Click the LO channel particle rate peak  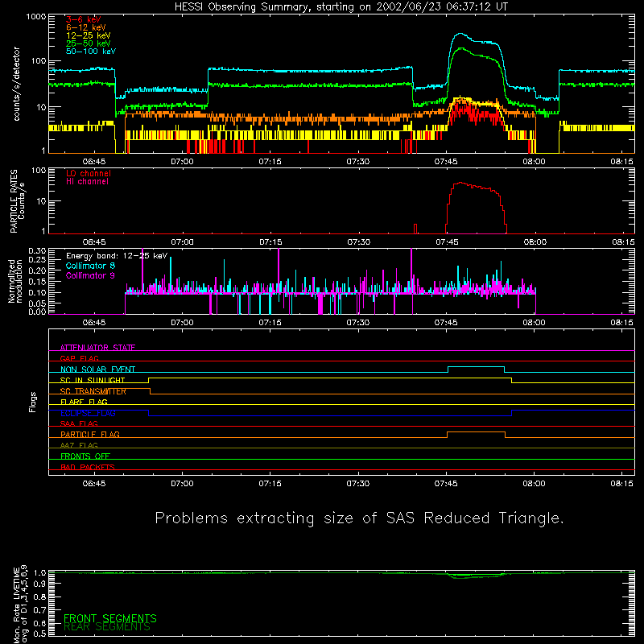point(460,183)
